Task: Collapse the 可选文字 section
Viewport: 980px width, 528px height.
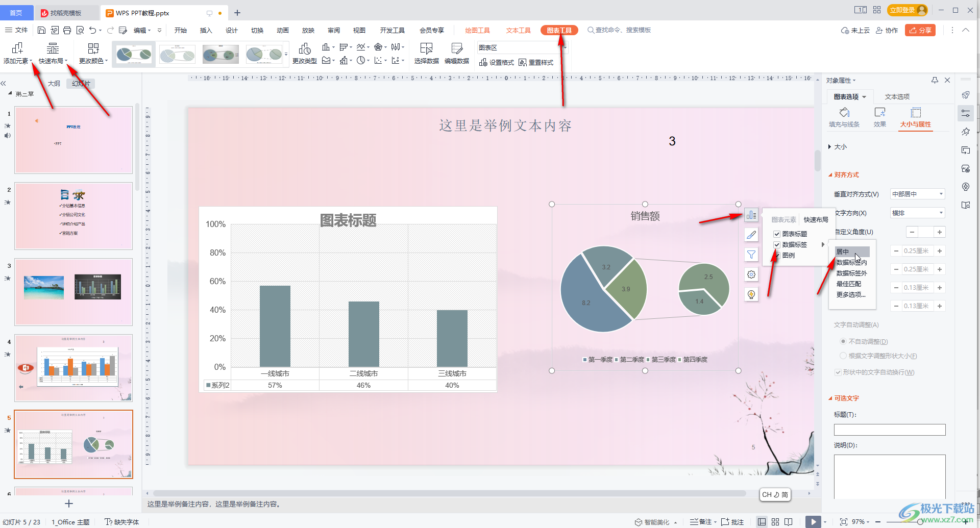Action: point(844,398)
